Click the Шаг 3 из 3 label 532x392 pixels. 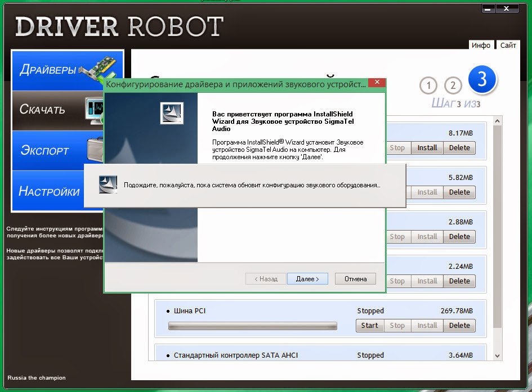tap(455, 103)
